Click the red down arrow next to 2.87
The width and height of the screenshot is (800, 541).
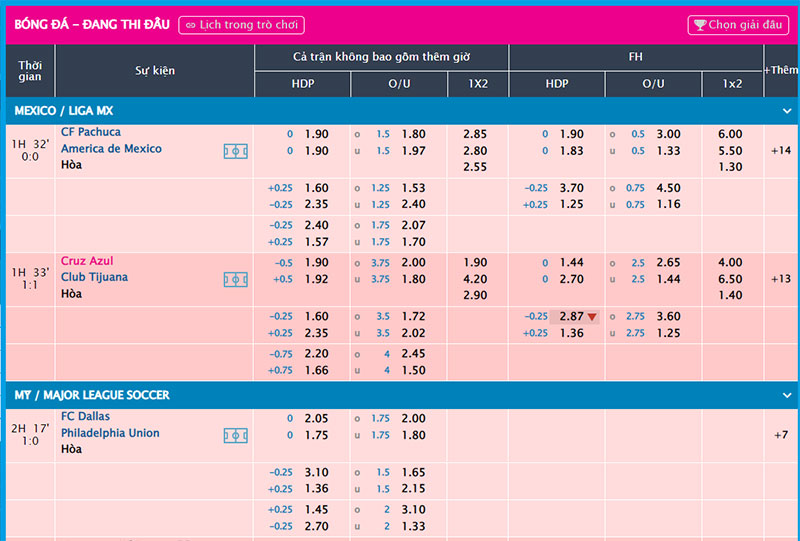coord(592,318)
